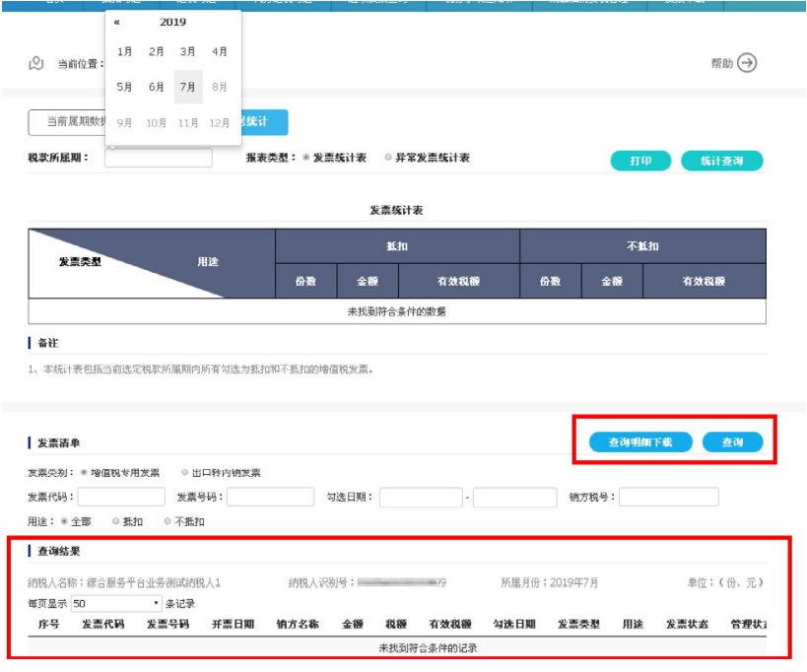Click the 帮助 link text
The width and height of the screenshot is (807, 672).
click(x=721, y=63)
